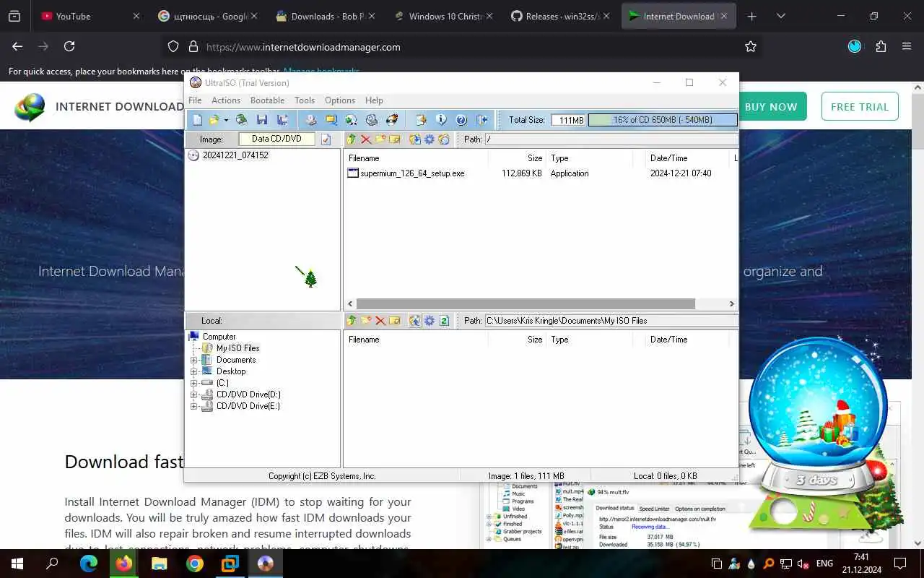Expand the Desktop tree node
The image size is (924, 578).
pos(193,371)
